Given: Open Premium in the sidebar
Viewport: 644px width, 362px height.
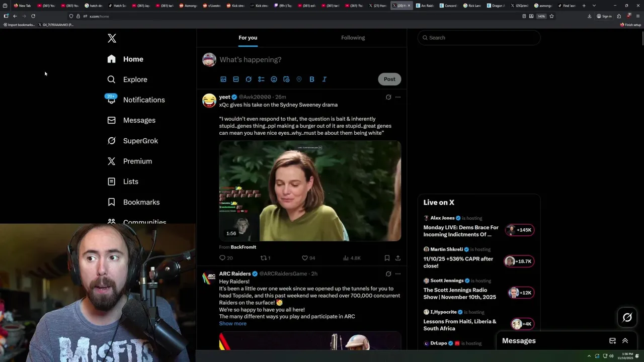Looking at the screenshot, I should (130, 161).
